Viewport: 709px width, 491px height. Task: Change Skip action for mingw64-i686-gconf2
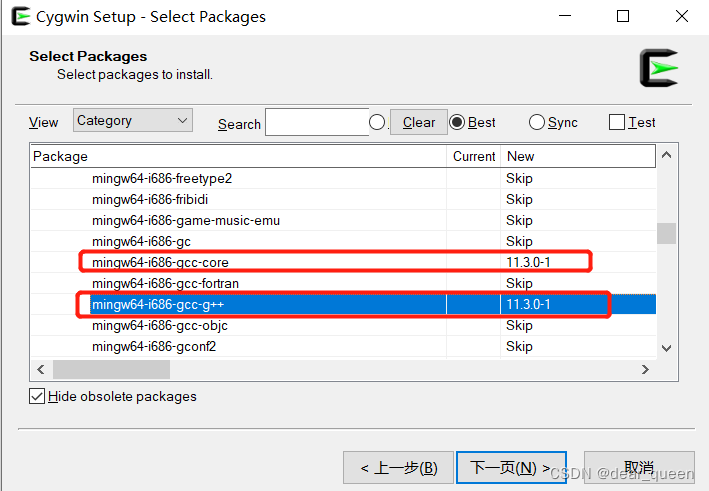tap(519, 346)
